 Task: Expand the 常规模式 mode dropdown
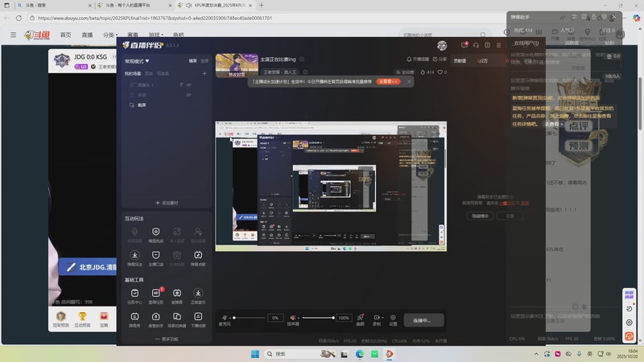(x=137, y=61)
